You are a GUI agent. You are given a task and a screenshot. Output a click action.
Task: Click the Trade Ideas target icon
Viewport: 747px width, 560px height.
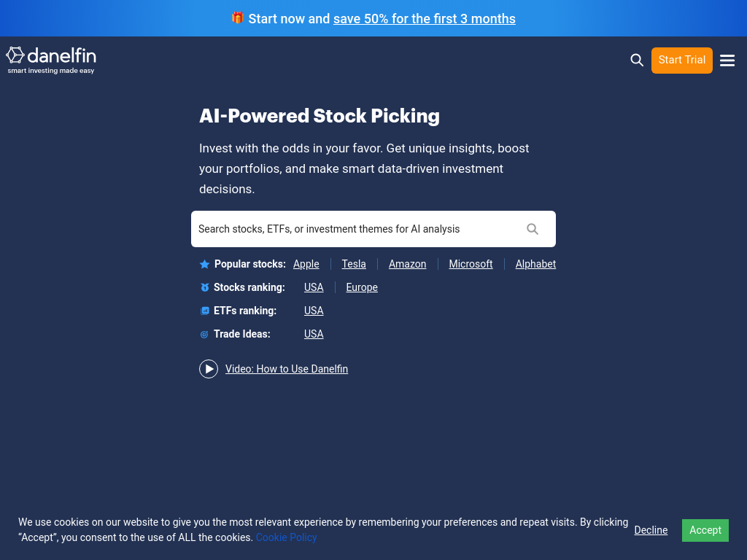coord(205,334)
